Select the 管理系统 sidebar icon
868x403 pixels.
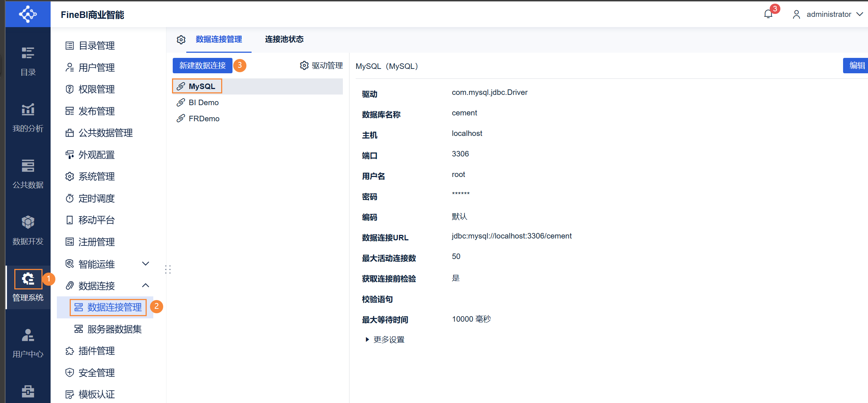(28, 279)
